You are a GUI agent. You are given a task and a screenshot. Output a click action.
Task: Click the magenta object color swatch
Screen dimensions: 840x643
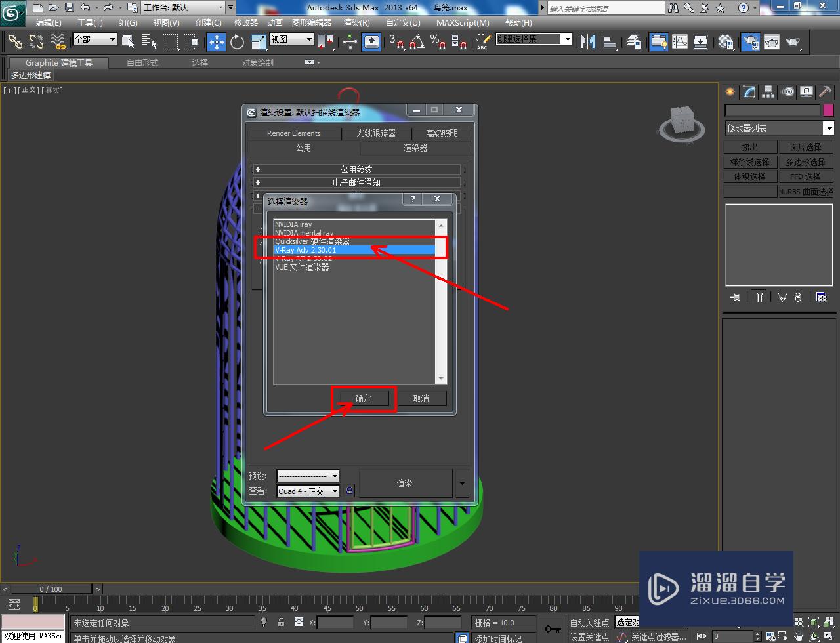click(x=828, y=110)
